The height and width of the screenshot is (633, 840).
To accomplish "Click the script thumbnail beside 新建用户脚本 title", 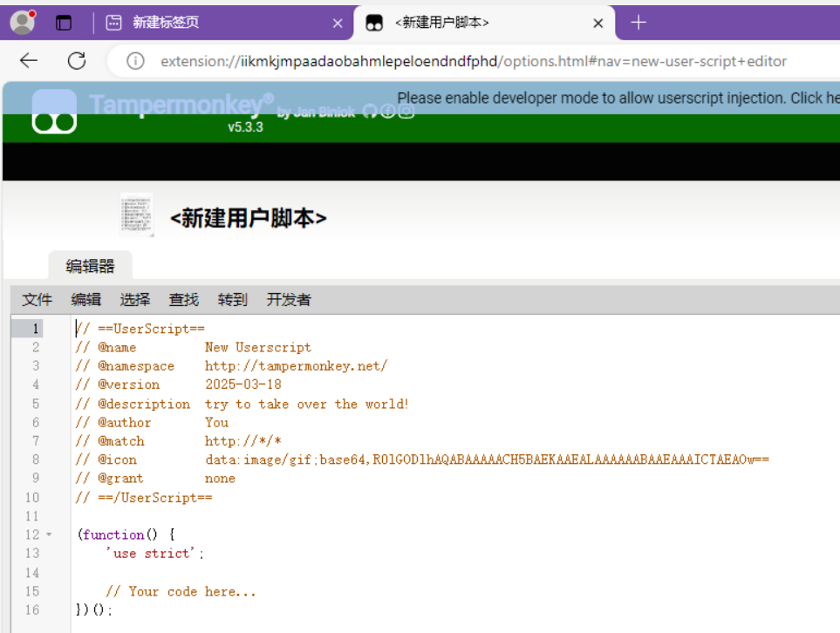I will (136, 215).
